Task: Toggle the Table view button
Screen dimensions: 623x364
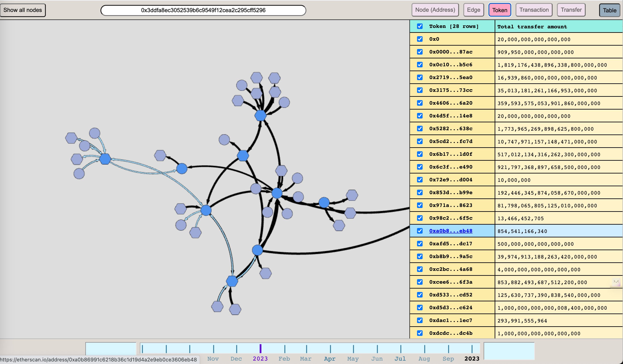Action: point(609,10)
